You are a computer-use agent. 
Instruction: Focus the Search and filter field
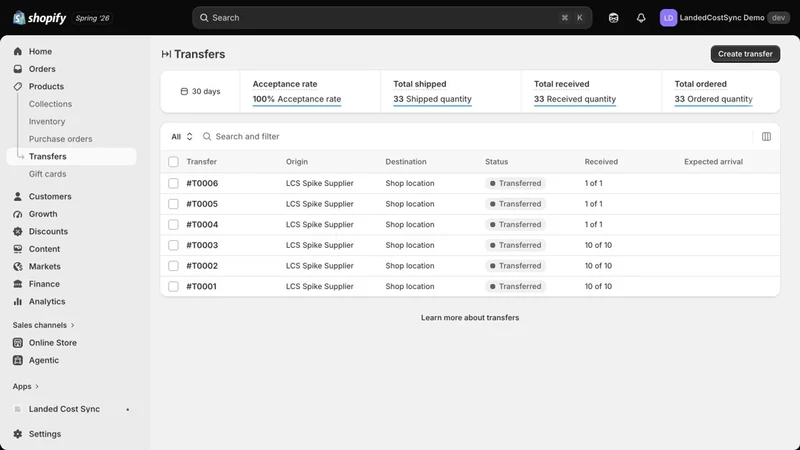(x=474, y=136)
